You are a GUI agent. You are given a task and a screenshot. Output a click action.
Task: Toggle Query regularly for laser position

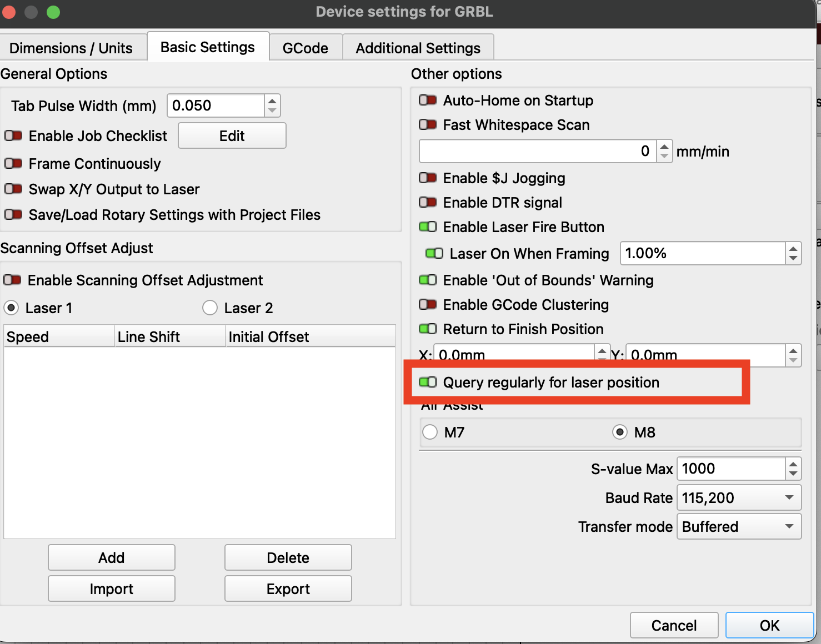tap(428, 382)
